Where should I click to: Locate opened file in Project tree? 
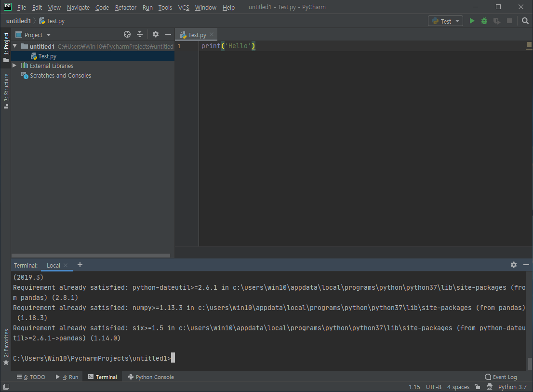tap(127, 34)
